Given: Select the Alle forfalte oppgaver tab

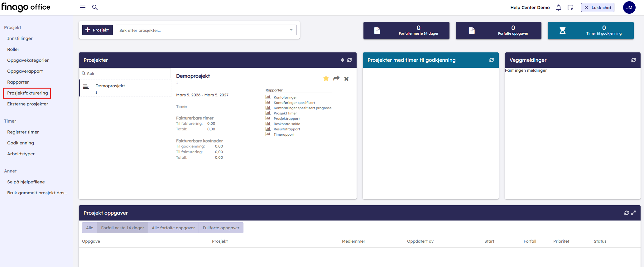Looking at the screenshot, I should pos(173,228).
